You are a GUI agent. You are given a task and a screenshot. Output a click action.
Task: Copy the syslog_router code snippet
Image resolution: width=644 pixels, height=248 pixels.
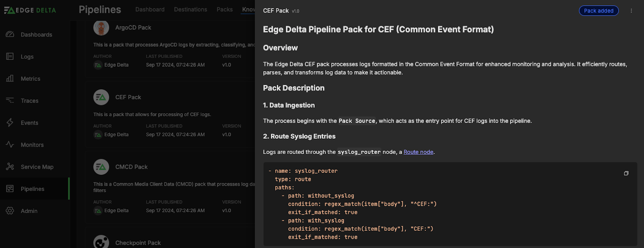point(626,173)
